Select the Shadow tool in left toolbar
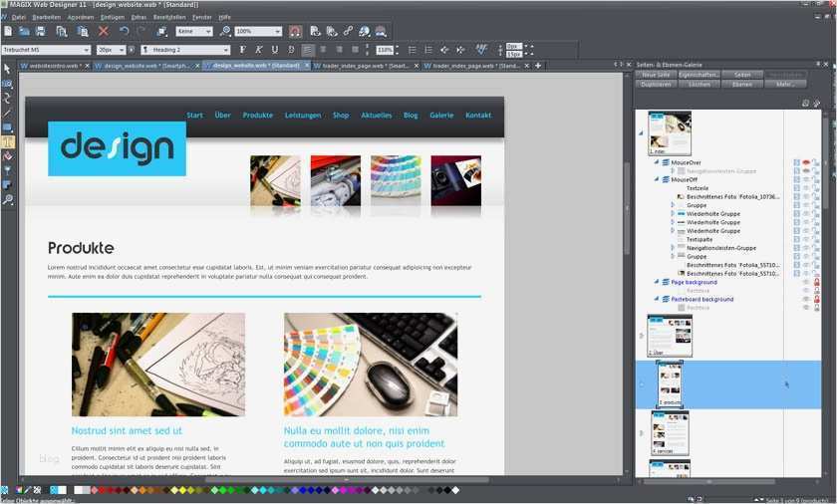This screenshot has width=837, height=504. pyautogui.click(x=8, y=185)
